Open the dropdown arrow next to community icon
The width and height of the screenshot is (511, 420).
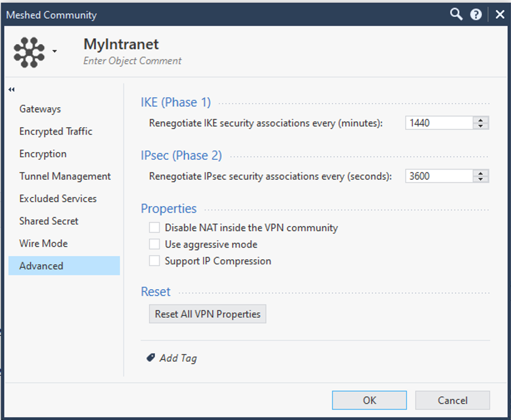pos(55,51)
